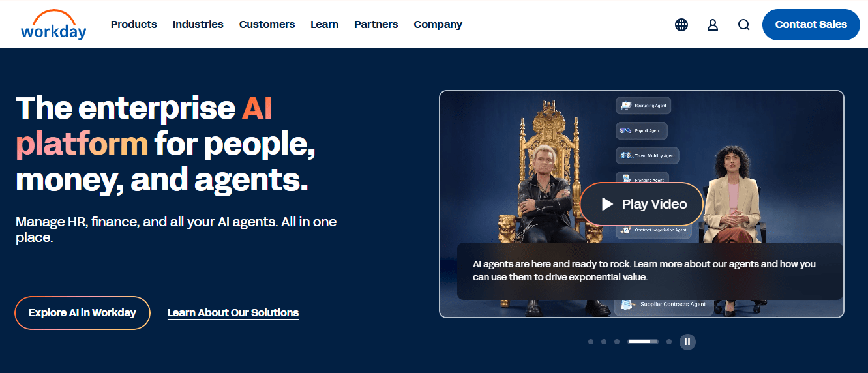868x373 pixels.
Task: Select the first carousel dot
Action: 591,342
